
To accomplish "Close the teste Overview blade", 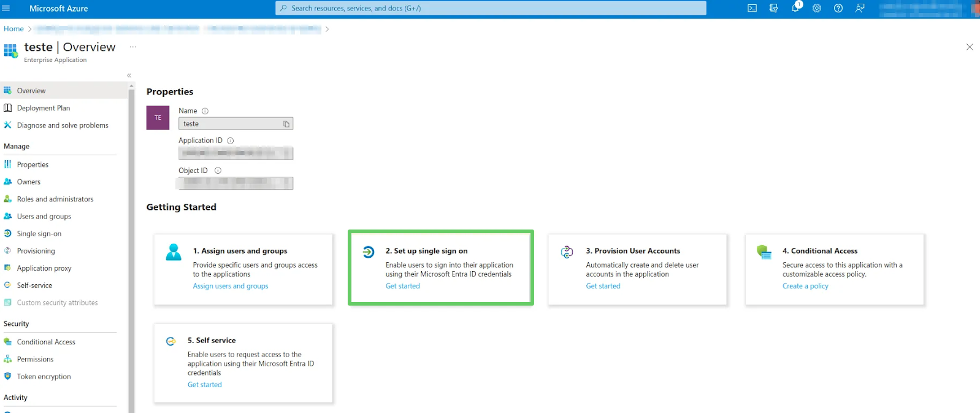I will [970, 47].
